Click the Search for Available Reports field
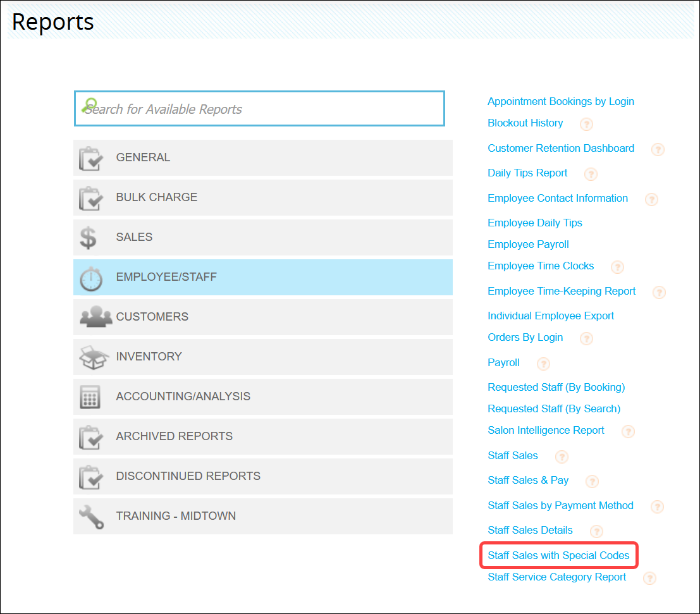The image size is (700, 614). (x=259, y=109)
